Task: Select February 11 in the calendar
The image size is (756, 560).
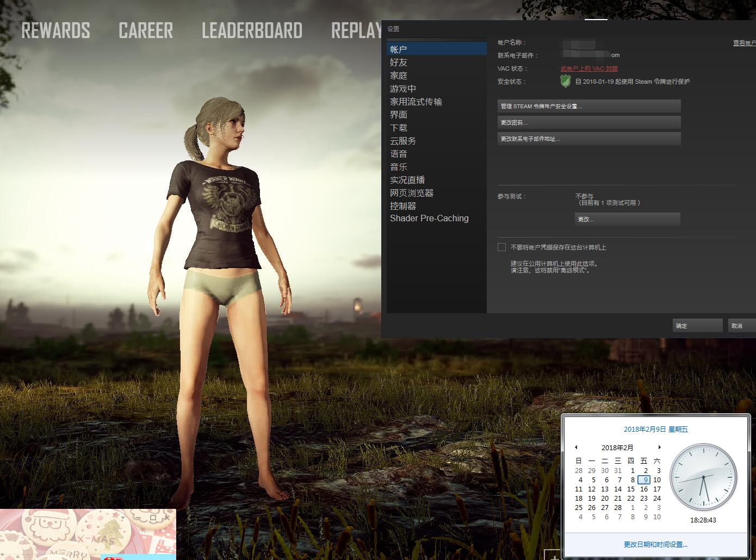Action: coord(579,489)
